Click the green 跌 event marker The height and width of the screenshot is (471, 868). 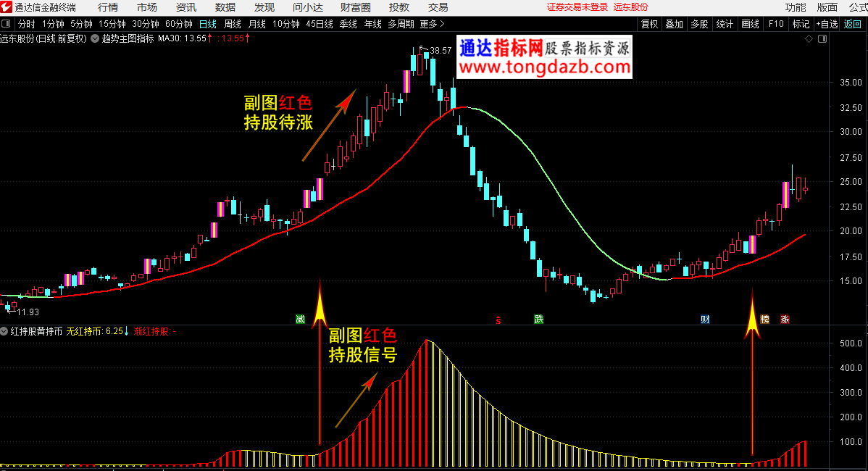(538, 319)
